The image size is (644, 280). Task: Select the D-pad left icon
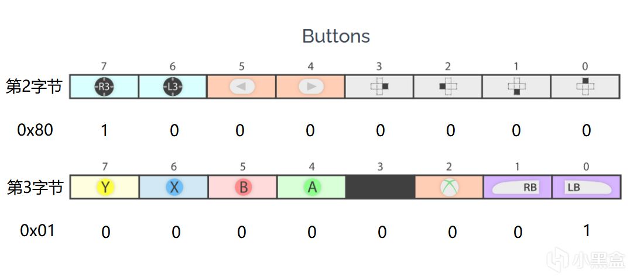pyautogui.click(x=448, y=87)
